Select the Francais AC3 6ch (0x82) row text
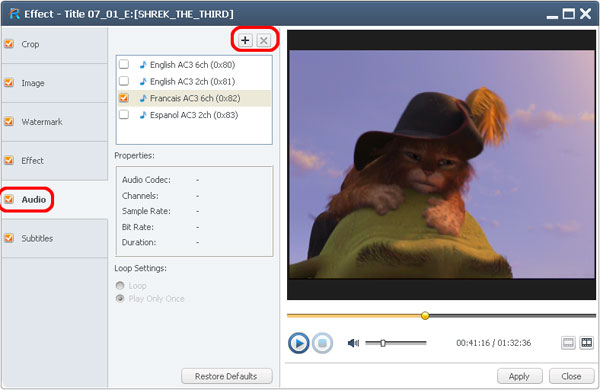This screenshot has height=390, width=600. click(x=195, y=98)
